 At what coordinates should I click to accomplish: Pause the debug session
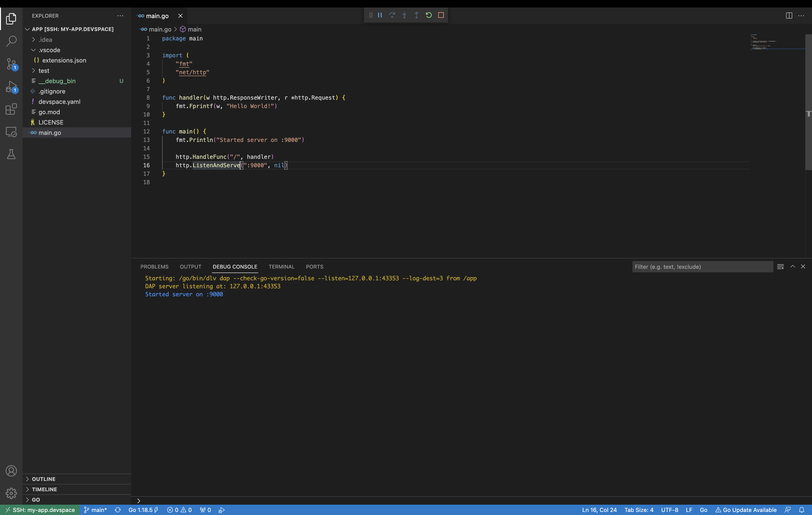coord(380,15)
